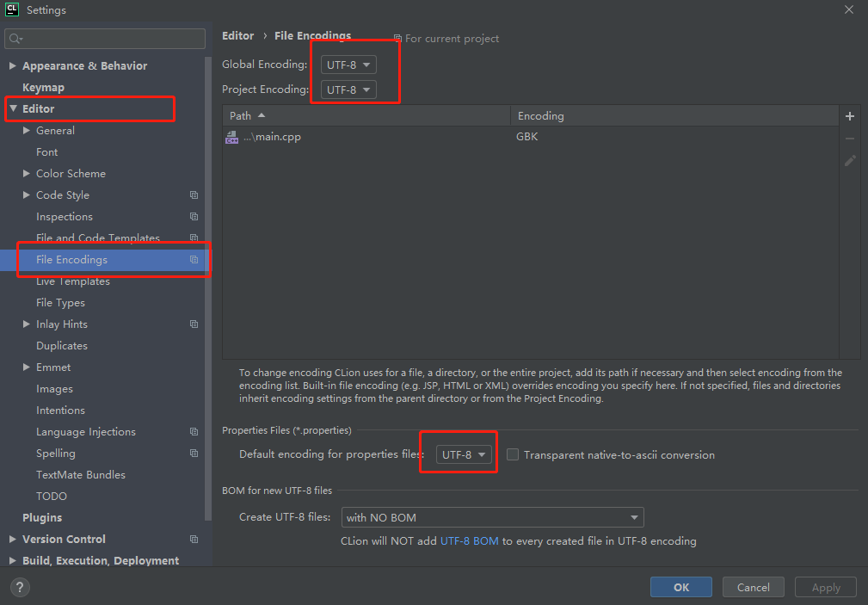Click the Path column header
Image resolution: width=868 pixels, height=605 pixels.
coord(366,116)
